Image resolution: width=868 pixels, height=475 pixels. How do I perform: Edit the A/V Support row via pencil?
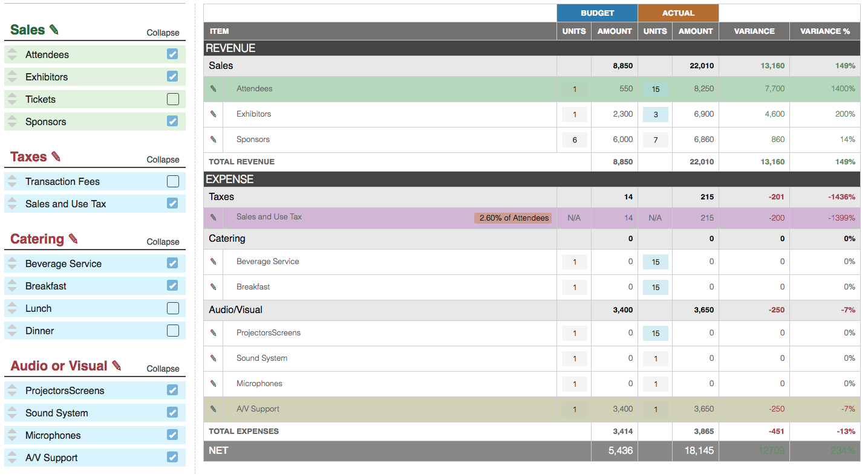point(213,409)
